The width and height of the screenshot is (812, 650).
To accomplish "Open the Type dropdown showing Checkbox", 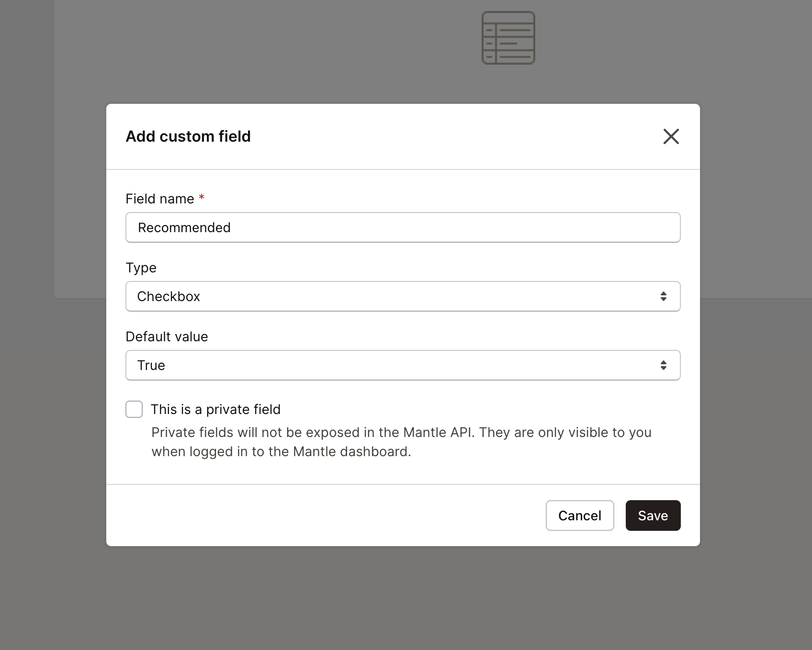I will point(402,296).
